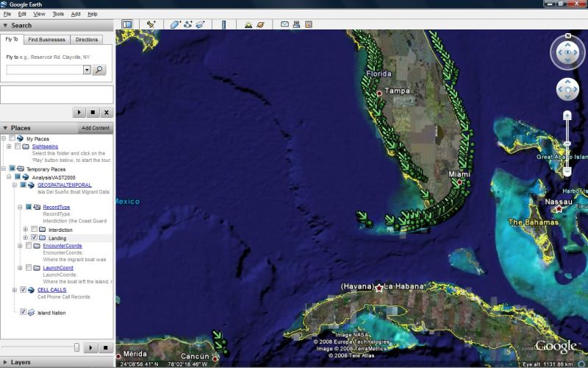Expand the Layers panel triangle
588x368 pixels.
(5, 362)
